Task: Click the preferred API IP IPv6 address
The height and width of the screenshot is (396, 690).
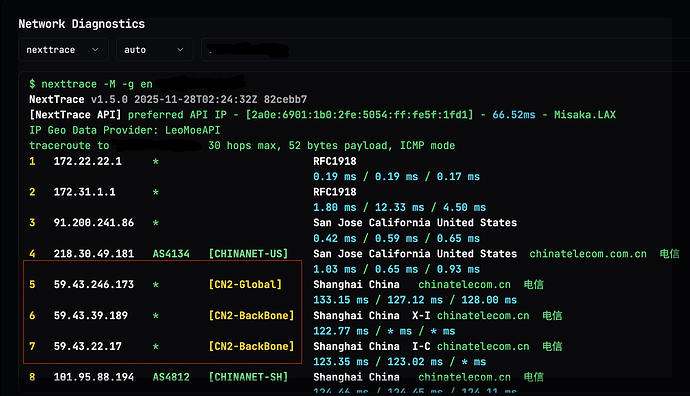Action: pyautogui.click(x=360, y=115)
